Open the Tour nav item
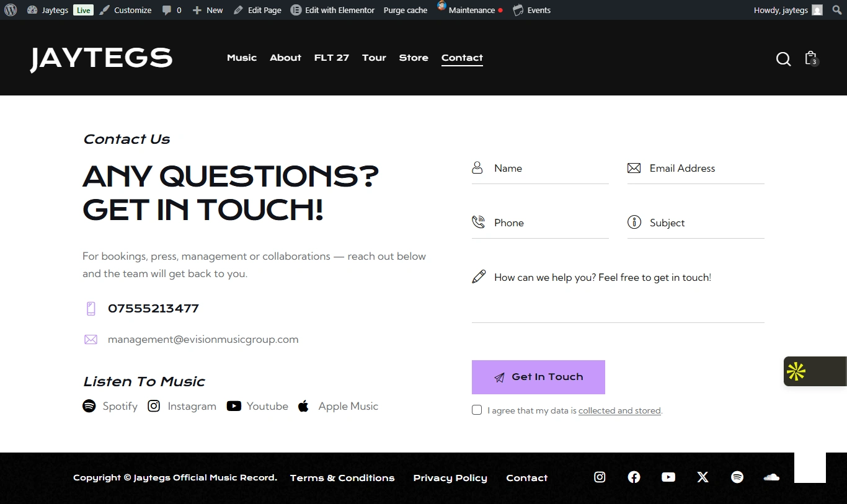 tap(374, 58)
